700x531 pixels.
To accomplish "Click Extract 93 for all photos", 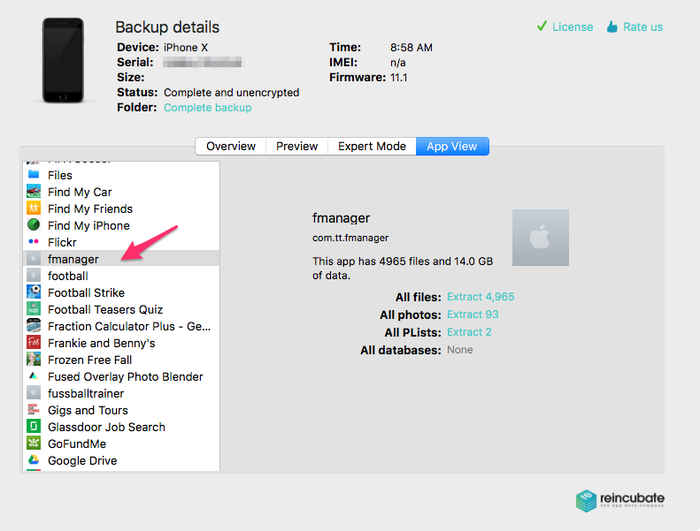I will [473, 314].
